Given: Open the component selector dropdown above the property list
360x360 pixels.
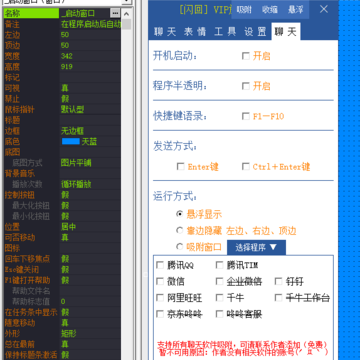Looking at the screenshot, I should (126, 2).
